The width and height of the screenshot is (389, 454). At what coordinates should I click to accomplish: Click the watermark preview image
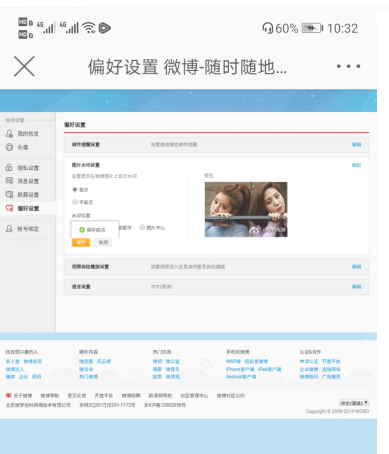click(246, 209)
